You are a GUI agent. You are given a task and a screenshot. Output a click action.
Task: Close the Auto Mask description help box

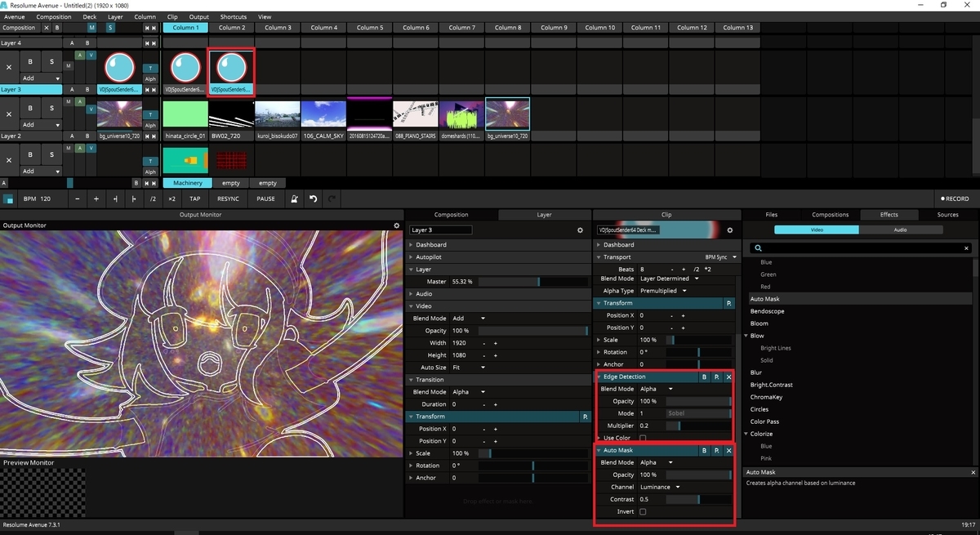click(973, 472)
